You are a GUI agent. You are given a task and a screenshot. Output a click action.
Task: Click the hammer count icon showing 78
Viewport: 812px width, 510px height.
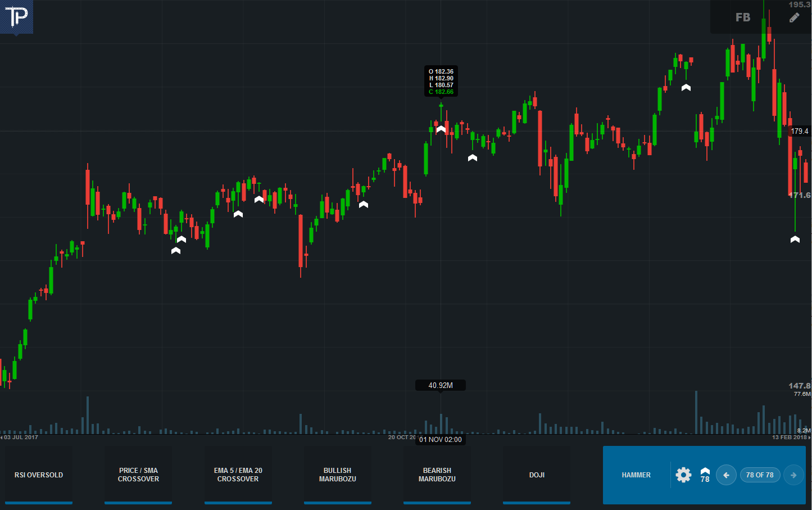point(705,475)
